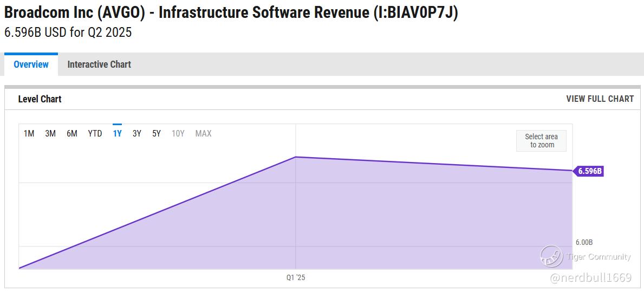The height and width of the screenshot is (292, 644).
Task: Click the 6.596B value flag on chart
Action: coord(588,171)
